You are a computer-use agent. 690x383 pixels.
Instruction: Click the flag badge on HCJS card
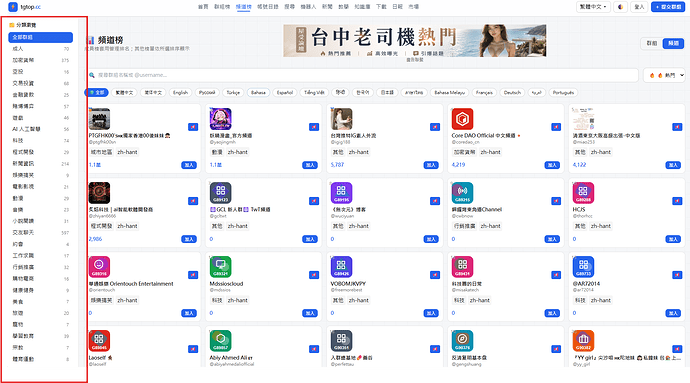[x=677, y=201]
